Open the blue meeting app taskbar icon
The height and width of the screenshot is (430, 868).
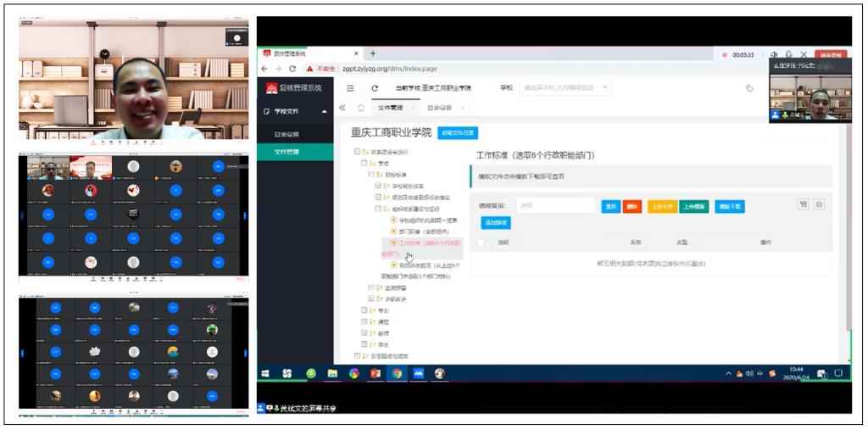(418, 373)
